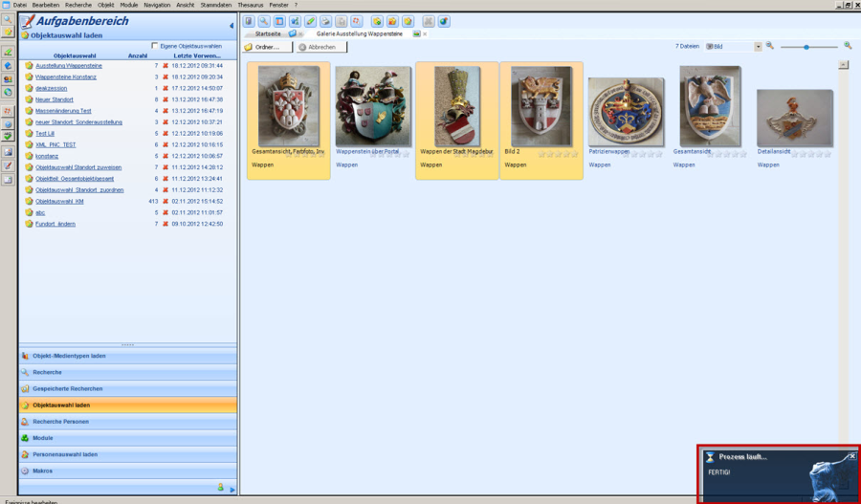Switch to the Startseite tab
The width and height of the screenshot is (861, 504).
tap(268, 34)
